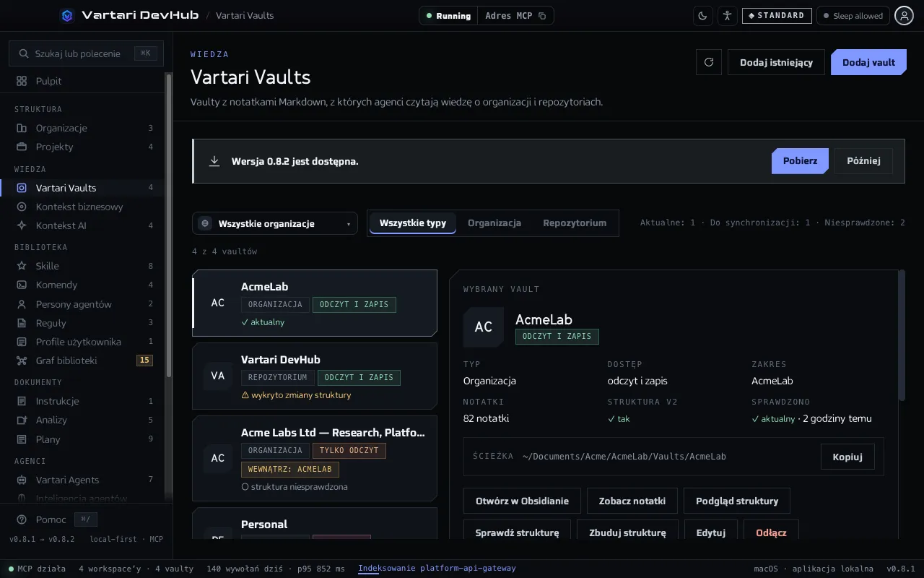Toggle the Sleep allowed switch
Image resolution: width=924 pixels, height=578 pixels.
pyautogui.click(x=853, y=16)
